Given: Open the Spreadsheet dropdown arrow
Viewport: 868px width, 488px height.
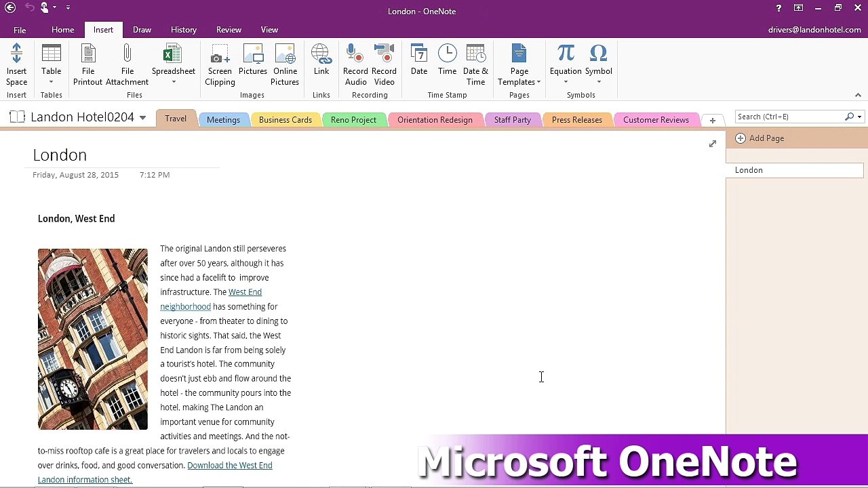Looking at the screenshot, I should pyautogui.click(x=173, y=83).
